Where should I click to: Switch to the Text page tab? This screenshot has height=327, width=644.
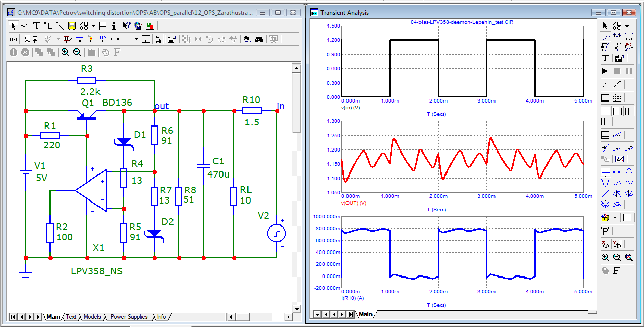[71, 317]
